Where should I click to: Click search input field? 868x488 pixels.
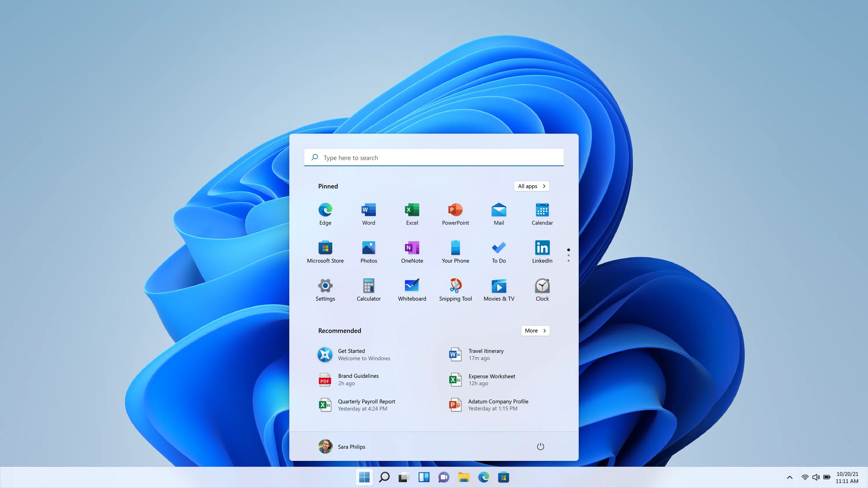434,157
